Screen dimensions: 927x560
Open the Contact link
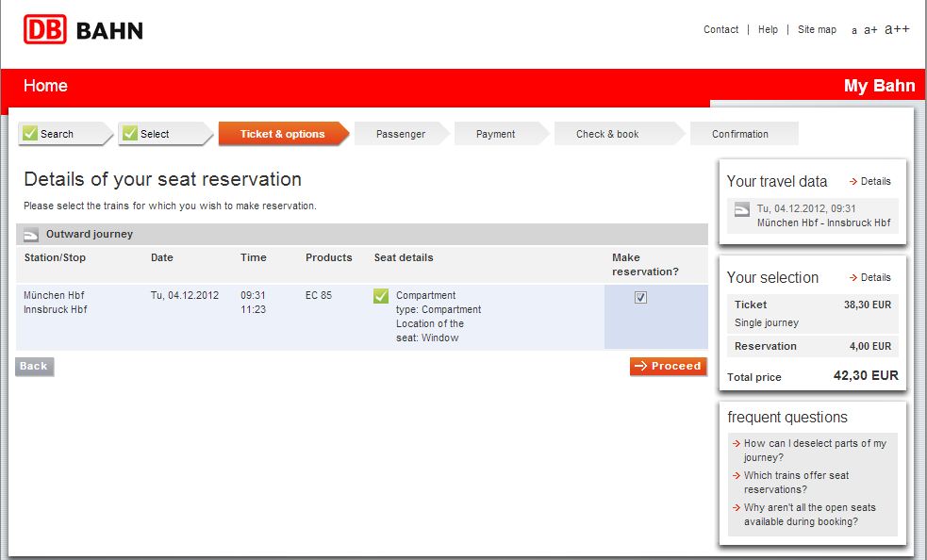pyautogui.click(x=720, y=29)
